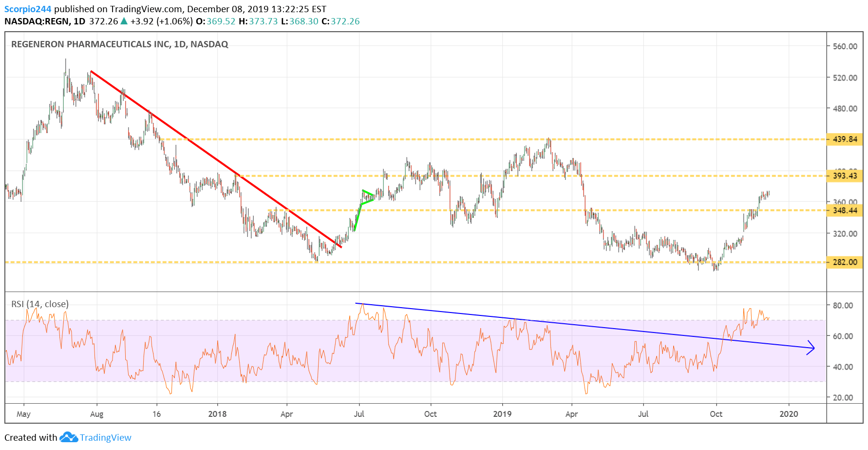The image size is (868, 450).
Task: Click the RSI 20.00 axis value
Action: coord(843,397)
